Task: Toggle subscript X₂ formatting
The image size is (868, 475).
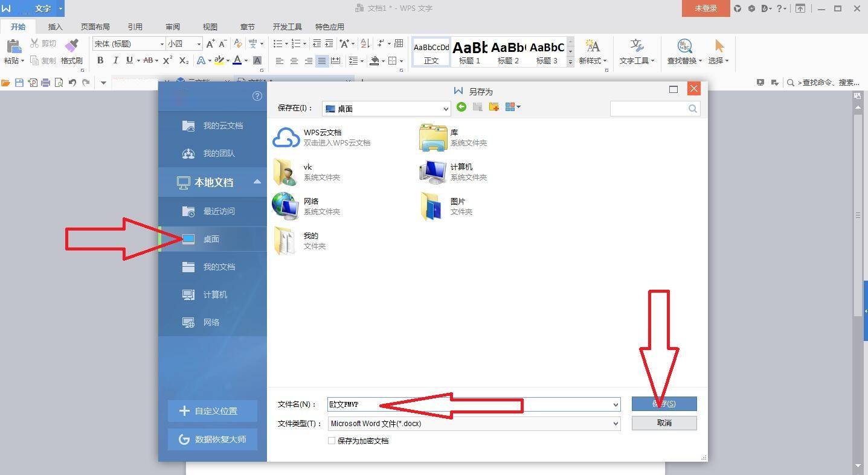Action: point(184,60)
